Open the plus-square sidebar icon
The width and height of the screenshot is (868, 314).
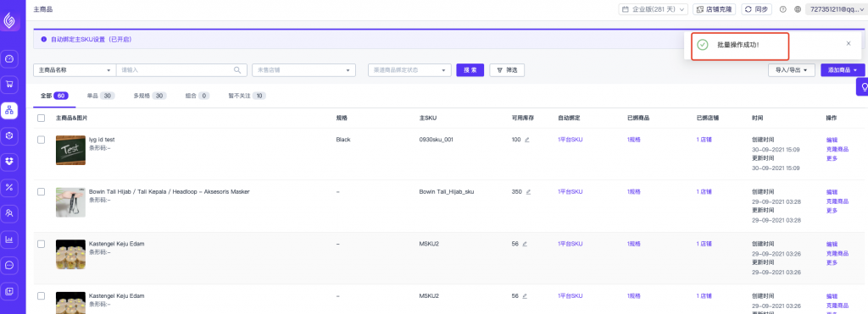8,291
